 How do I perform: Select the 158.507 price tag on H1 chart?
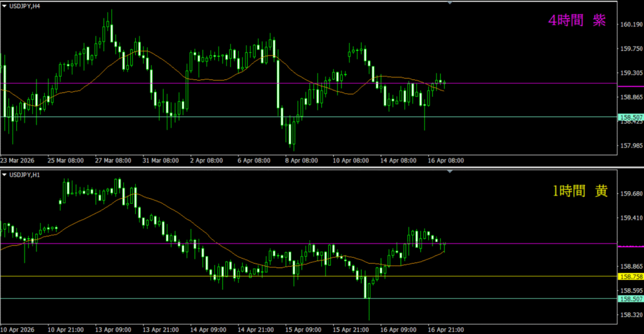(630, 299)
